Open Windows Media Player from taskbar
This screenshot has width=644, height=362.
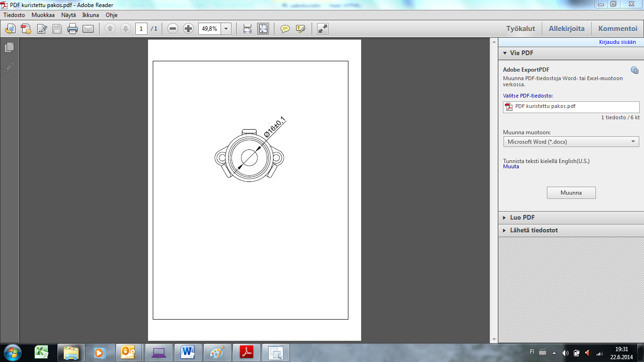click(99, 353)
